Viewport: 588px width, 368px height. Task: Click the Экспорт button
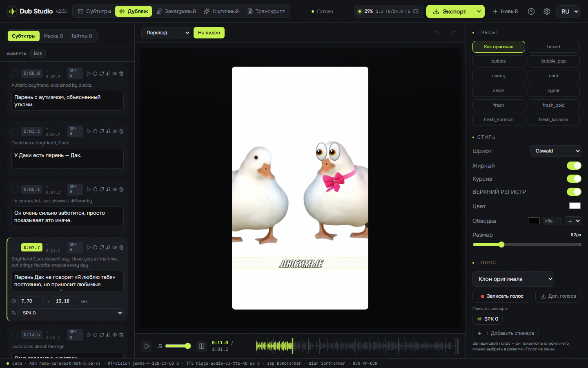click(450, 11)
